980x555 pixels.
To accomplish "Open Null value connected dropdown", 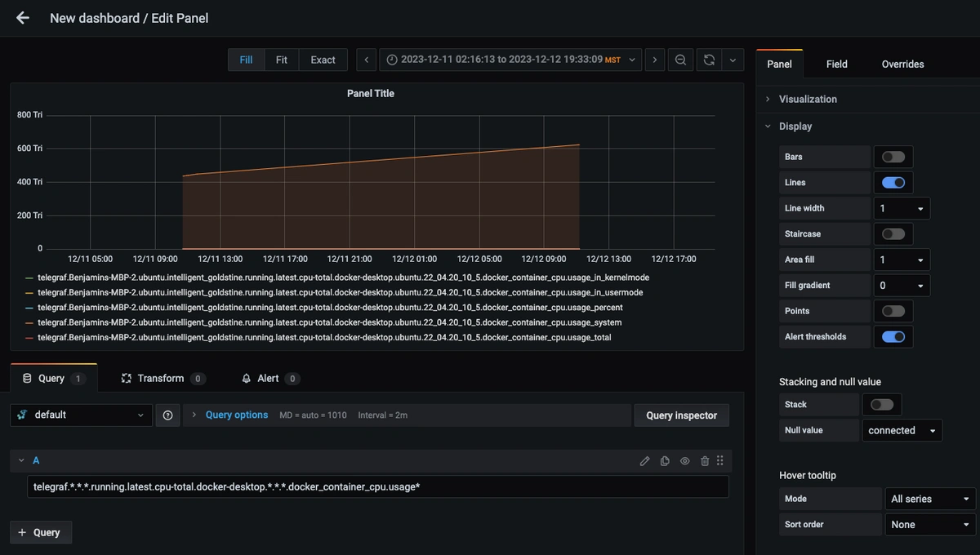I will tap(902, 430).
